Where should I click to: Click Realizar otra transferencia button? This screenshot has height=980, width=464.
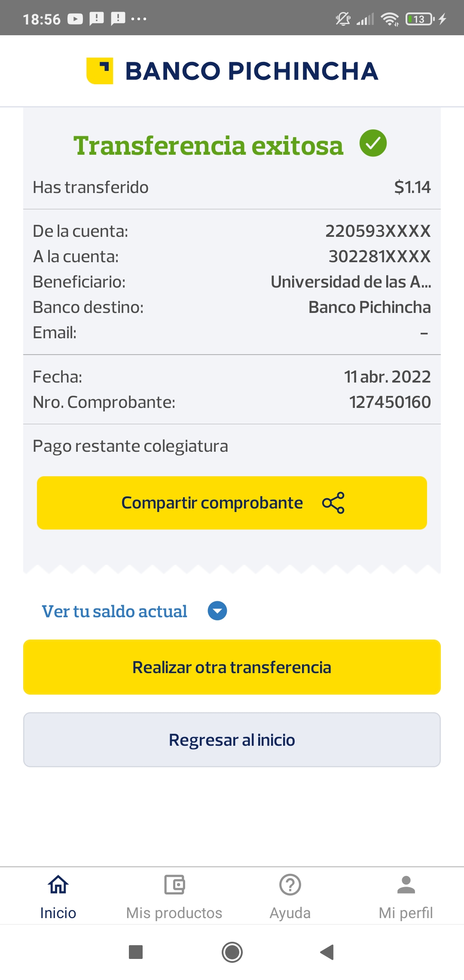coord(232,667)
